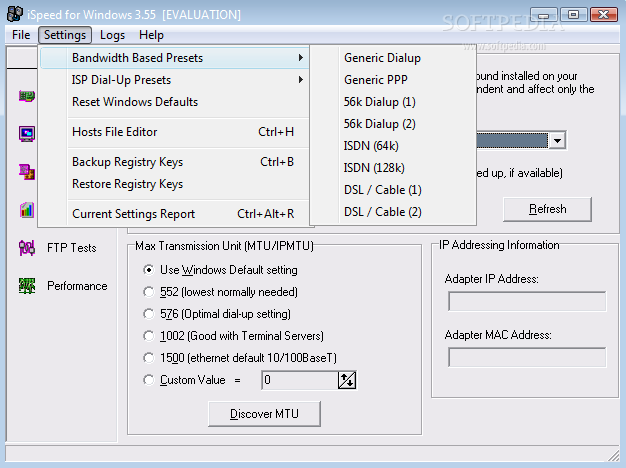Select the monitor sidebar icon
The image size is (626, 468).
click(x=27, y=134)
